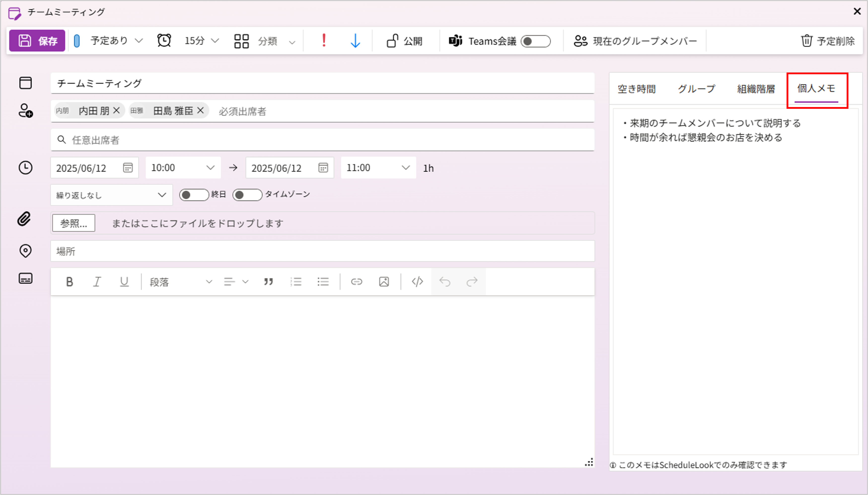Image resolution: width=868 pixels, height=495 pixels.
Task: Click the memo line 時間が余れば懇親会のお店を決める
Action: click(706, 138)
